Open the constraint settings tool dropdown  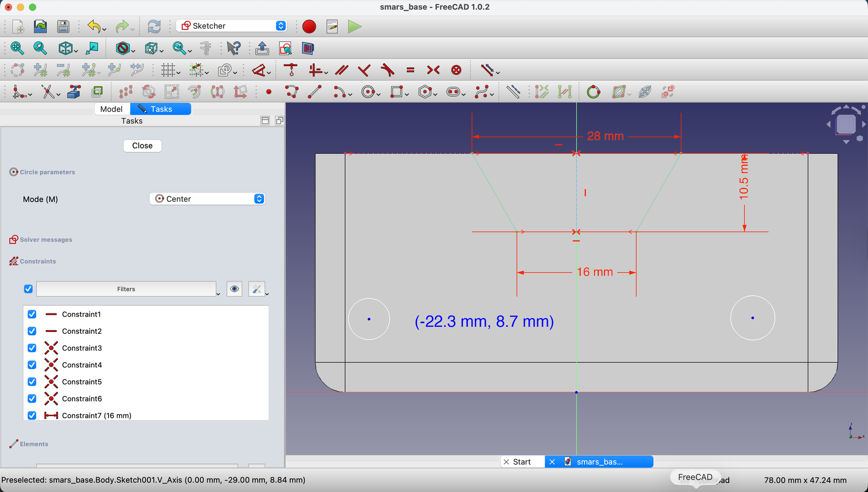[267, 294]
